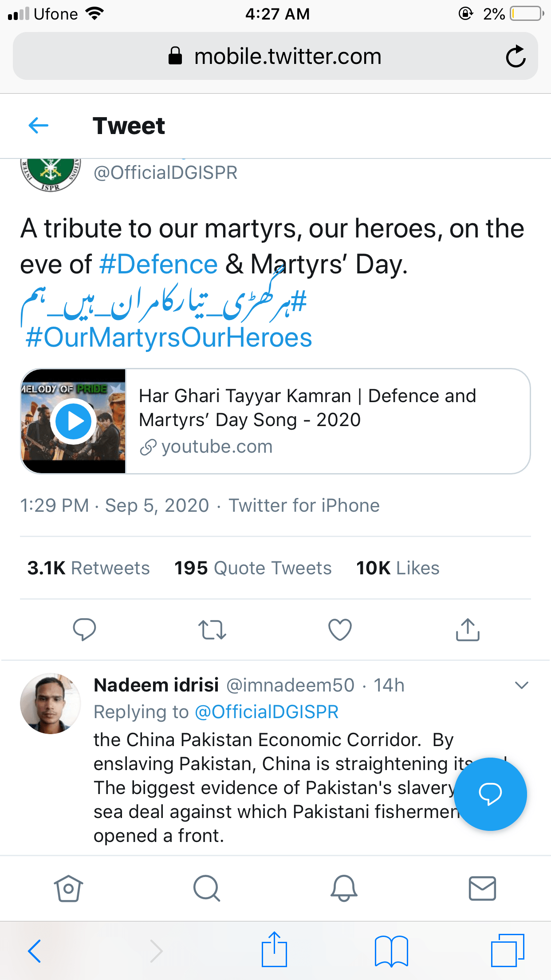This screenshot has height=980, width=551.
Task: Open the Safari tabs overview icon
Action: (x=508, y=950)
